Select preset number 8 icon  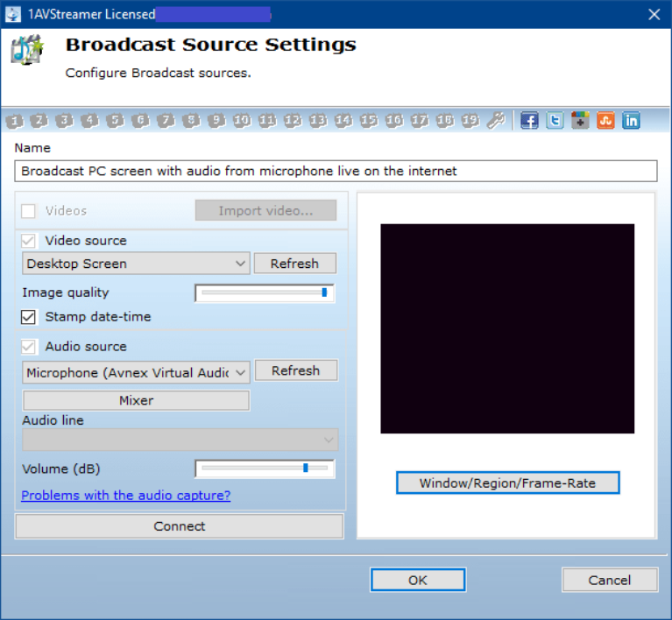[191, 121]
